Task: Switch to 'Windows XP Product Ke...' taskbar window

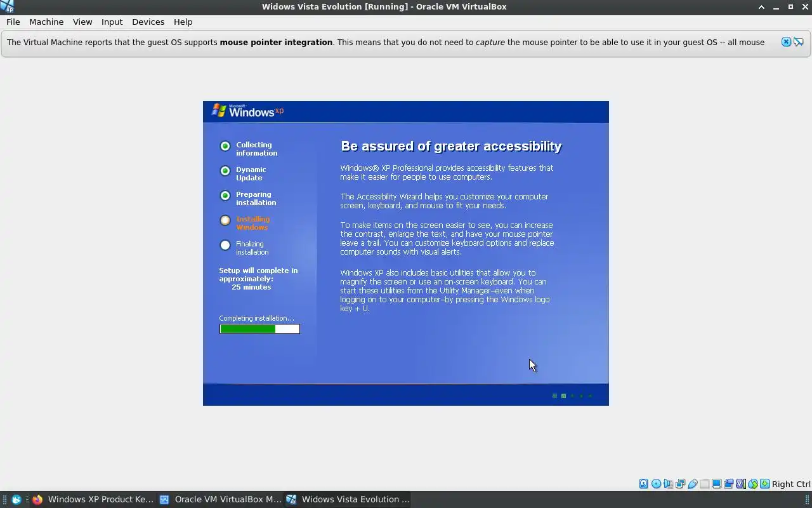Action: [x=93, y=499]
